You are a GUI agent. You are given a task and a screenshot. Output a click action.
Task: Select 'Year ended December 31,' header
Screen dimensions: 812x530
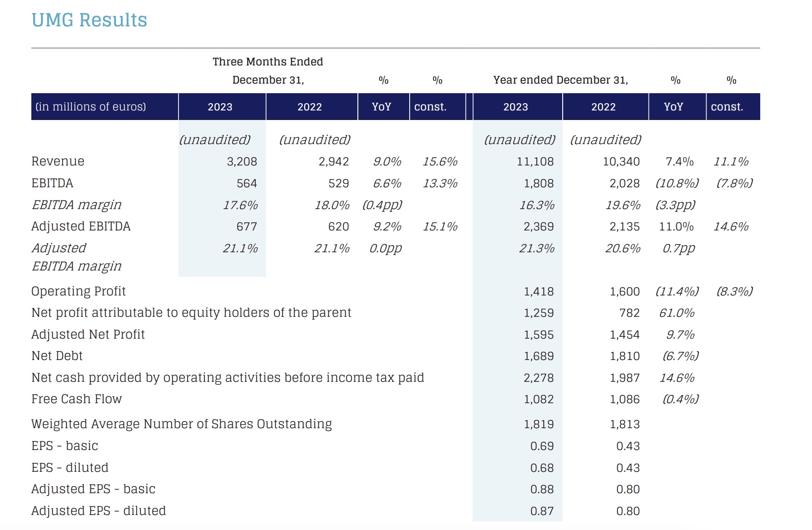point(561,80)
